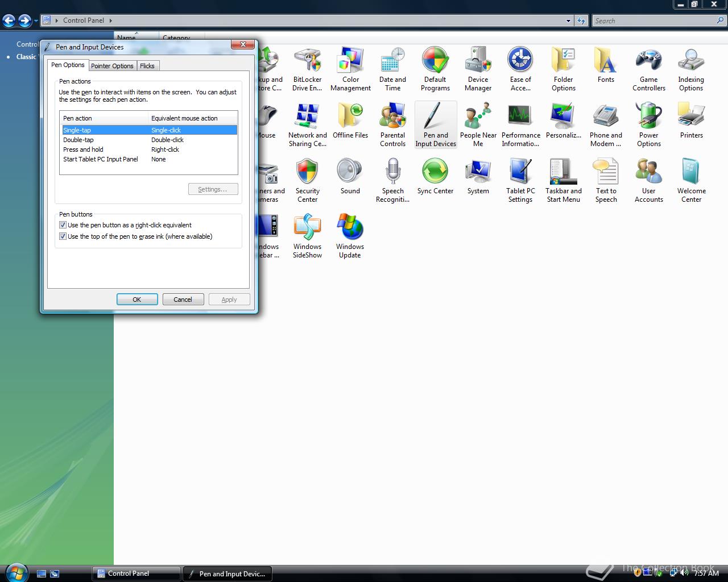Select Pen and Input Devices icon
The width and height of the screenshot is (728, 582).
point(436,125)
